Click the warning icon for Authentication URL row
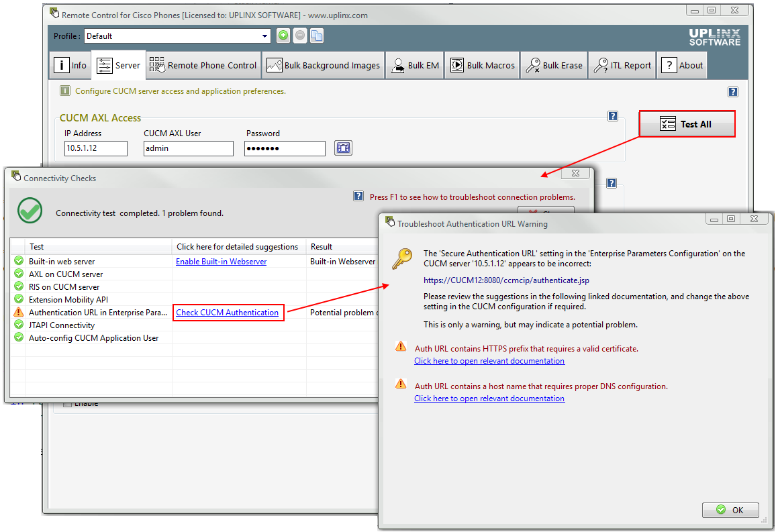Screen dimensions: 778x532 [19, 312]
